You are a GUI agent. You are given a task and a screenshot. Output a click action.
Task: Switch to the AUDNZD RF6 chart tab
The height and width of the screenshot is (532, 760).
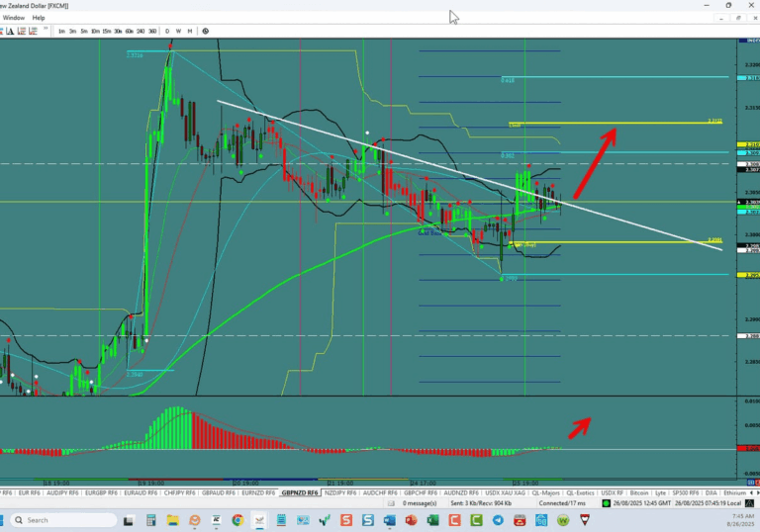(461, 492)
